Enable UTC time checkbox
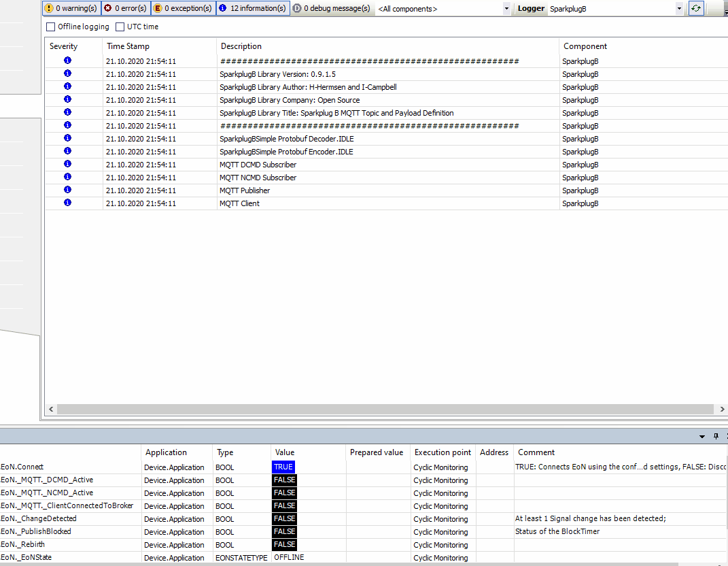Viewport: 728px width, 566px height. coord(120,27)
